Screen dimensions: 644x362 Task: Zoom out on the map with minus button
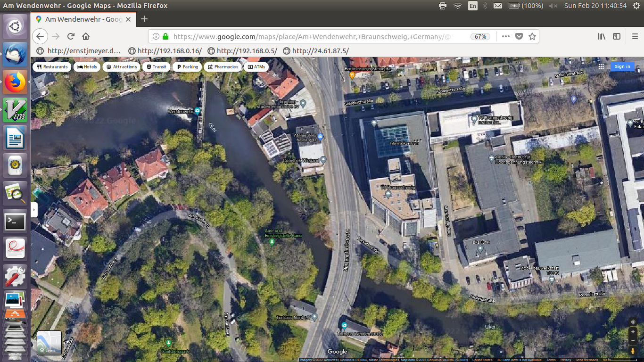pyautogui.click(x=633, y=340)
